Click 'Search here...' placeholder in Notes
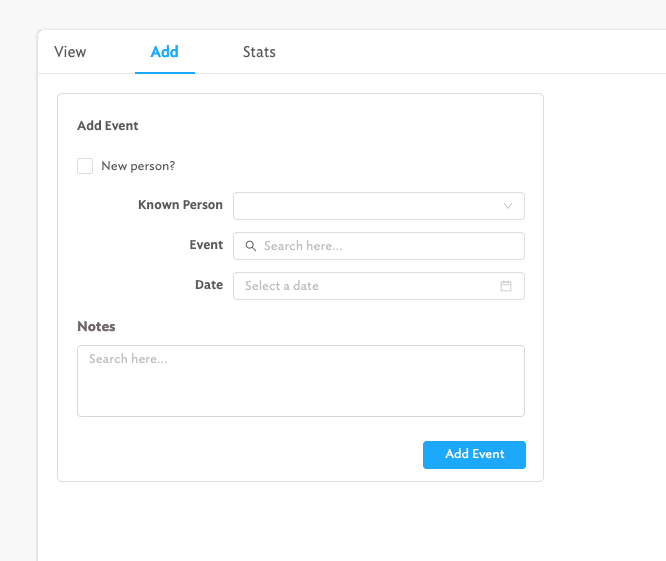 click(128, 359)
